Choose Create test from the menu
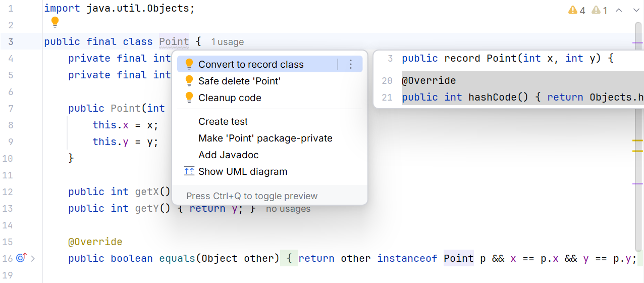Viewport: 644px width, 283px height. point(223,121)
